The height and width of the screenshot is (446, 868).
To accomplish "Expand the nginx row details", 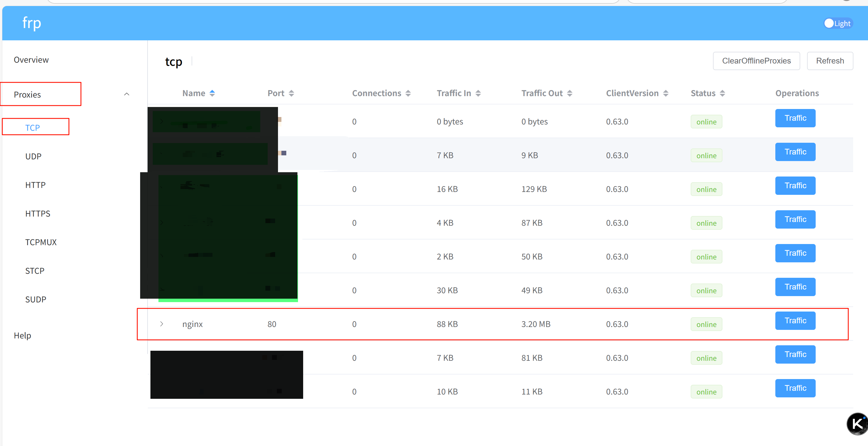I will (x=162, y=324).
